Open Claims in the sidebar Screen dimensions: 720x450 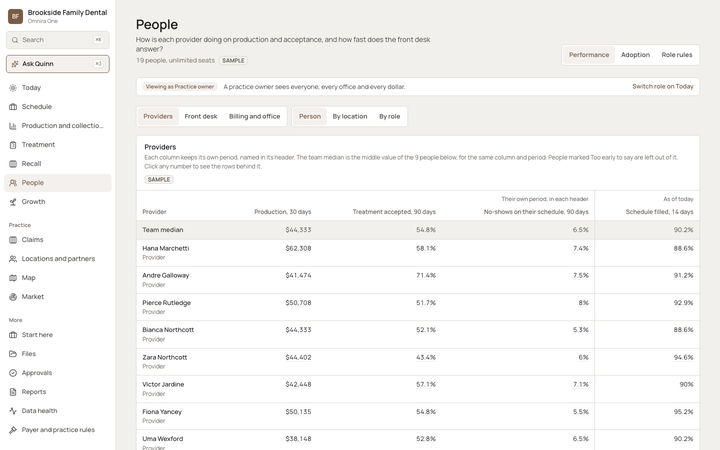pos(58,240)
